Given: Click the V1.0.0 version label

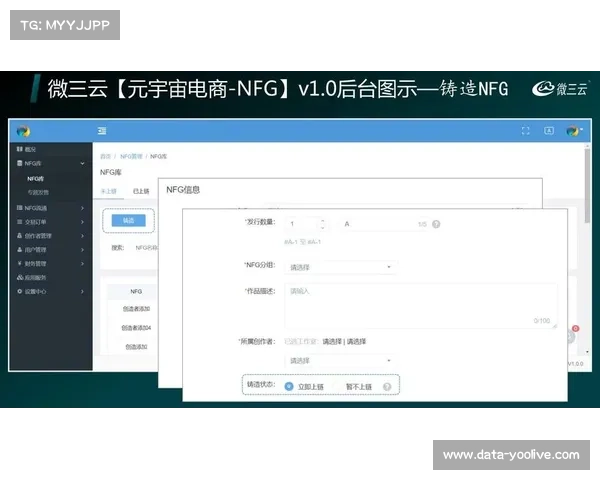Looking at the screenshot, I should click(x=576, y=364).
